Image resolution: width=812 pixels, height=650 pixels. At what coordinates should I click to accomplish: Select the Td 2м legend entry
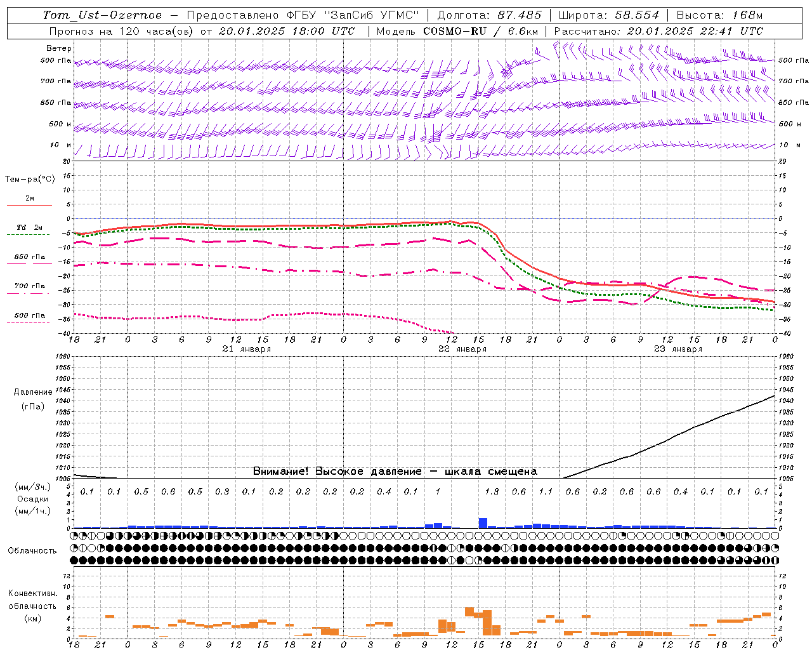click(29, 227)
